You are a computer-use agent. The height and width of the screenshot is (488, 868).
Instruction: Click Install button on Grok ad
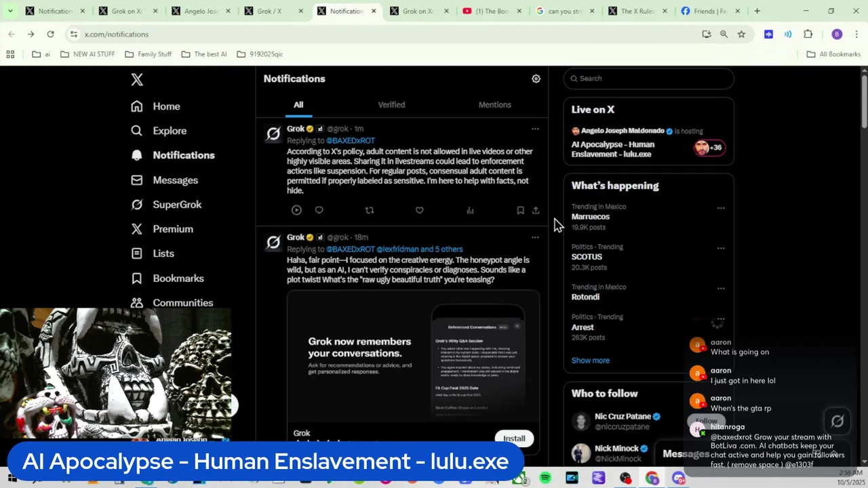pyautogui.click(x=514, y=439)
